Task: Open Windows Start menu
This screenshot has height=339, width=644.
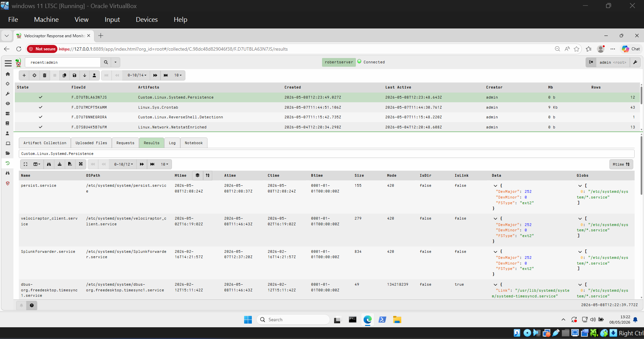Action: 248,320
